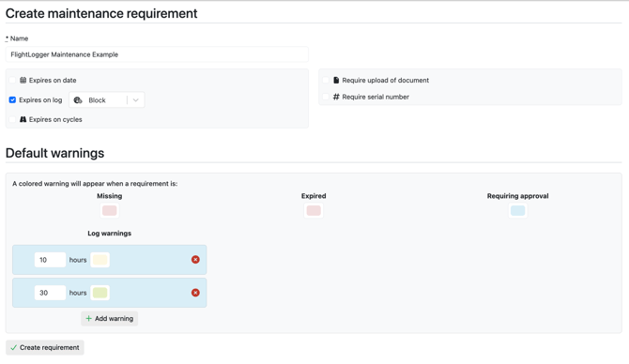Click the hash icon for Require serial number
The image size is (629, 364).
[336, 97]
